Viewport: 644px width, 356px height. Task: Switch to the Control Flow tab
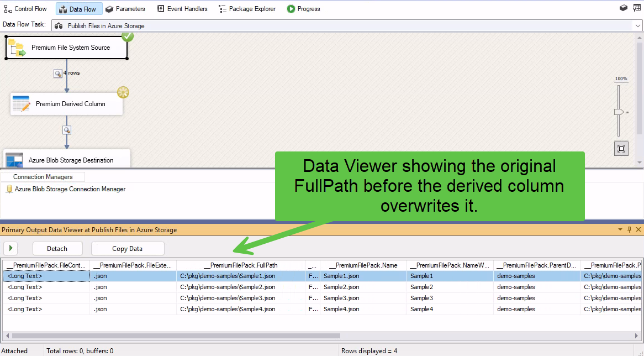(x=25, y=9)
